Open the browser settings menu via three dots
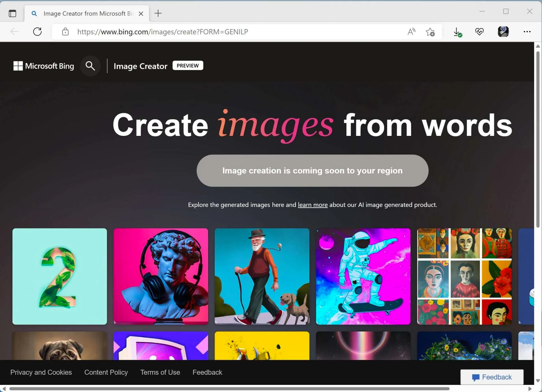The image size is (542, 392). 527,32
